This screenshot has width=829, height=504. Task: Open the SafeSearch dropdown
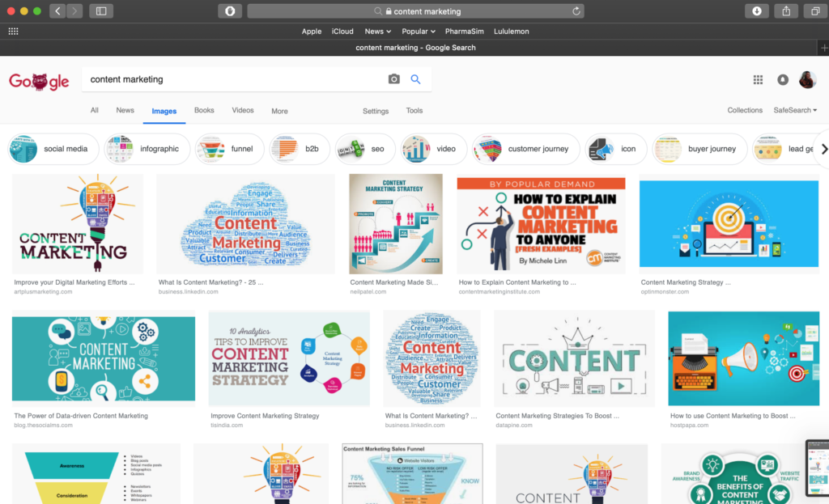(795, 110)
